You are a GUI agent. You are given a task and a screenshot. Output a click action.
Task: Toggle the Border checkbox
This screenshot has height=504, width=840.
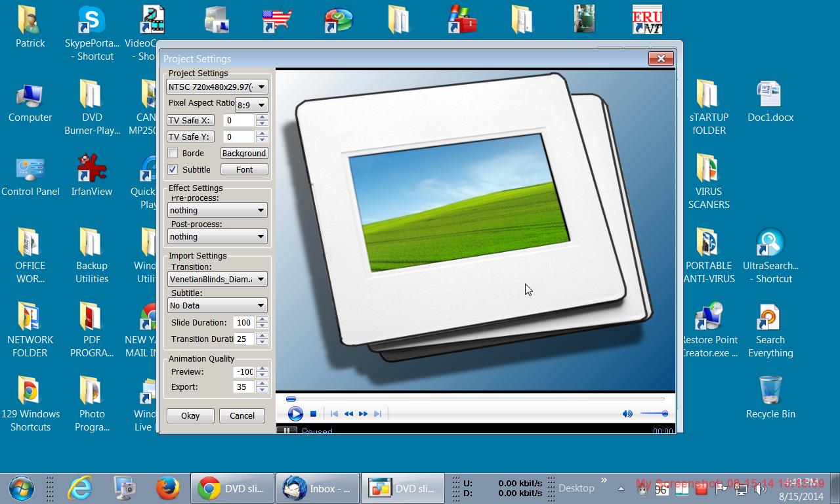pos(173,153)
